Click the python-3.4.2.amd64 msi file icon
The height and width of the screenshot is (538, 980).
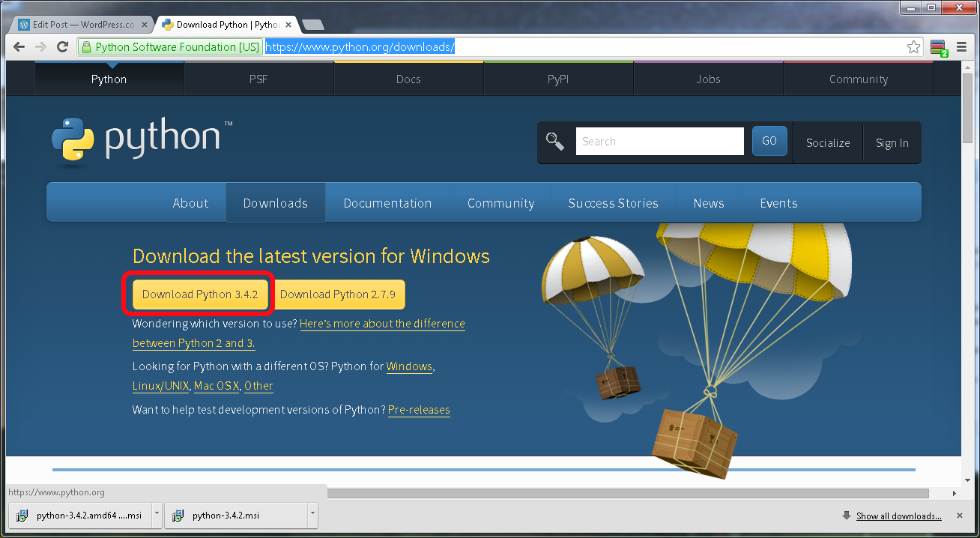click(22, 516)
